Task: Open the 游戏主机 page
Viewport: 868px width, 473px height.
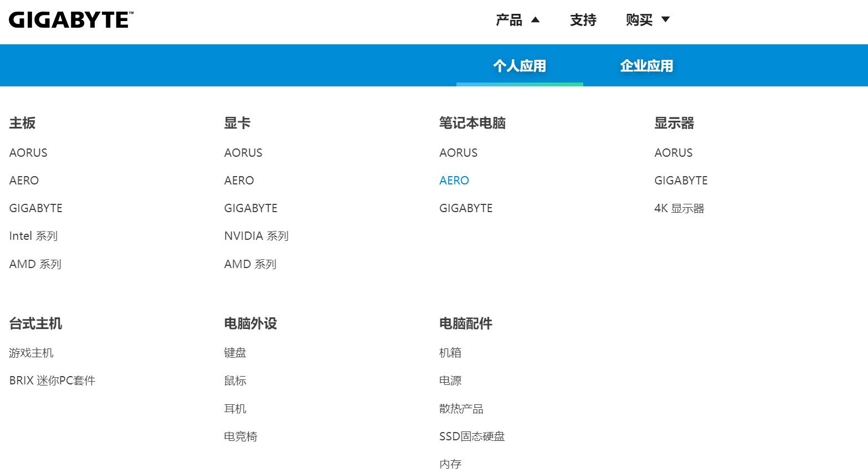Action: pos(31,353)
